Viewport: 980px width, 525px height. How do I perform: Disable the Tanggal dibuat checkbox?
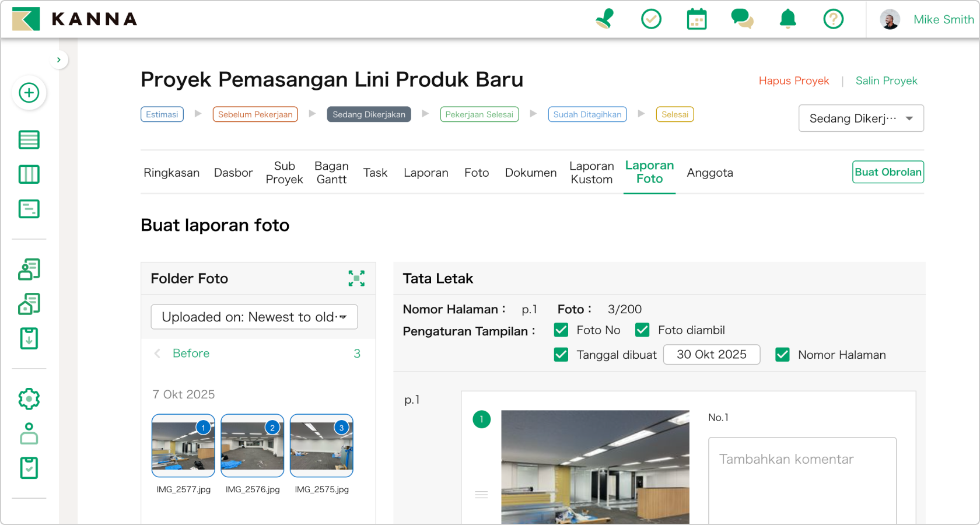(561, 354)
